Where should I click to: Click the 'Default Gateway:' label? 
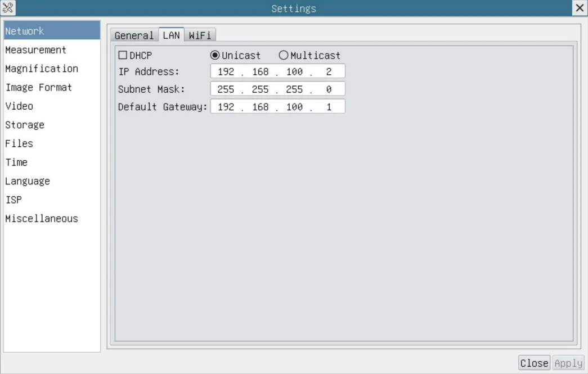click(163, 107)
